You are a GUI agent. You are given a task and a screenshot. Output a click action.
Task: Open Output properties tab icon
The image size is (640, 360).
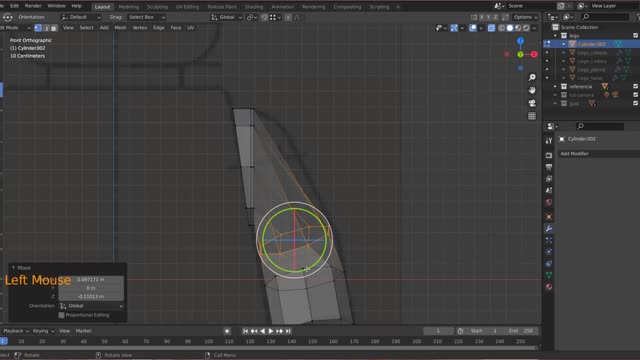[549, 167]
